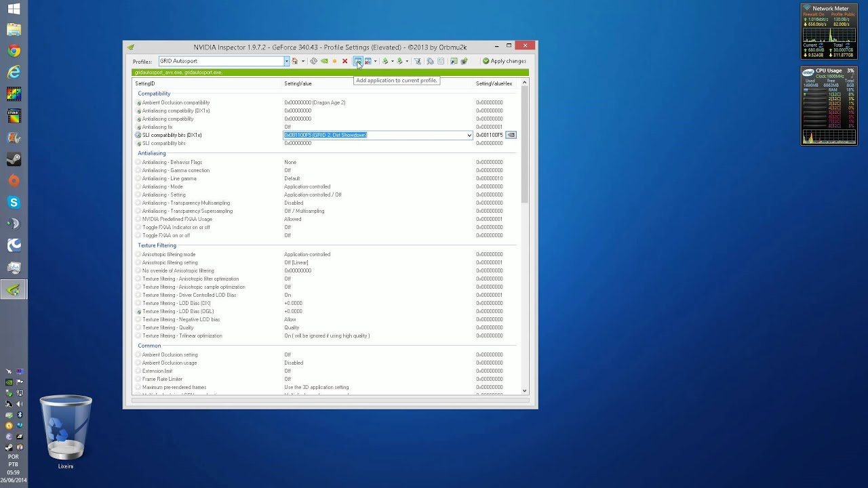
Task: Click the home profile icon in toolbar
Action: (294, 61)
